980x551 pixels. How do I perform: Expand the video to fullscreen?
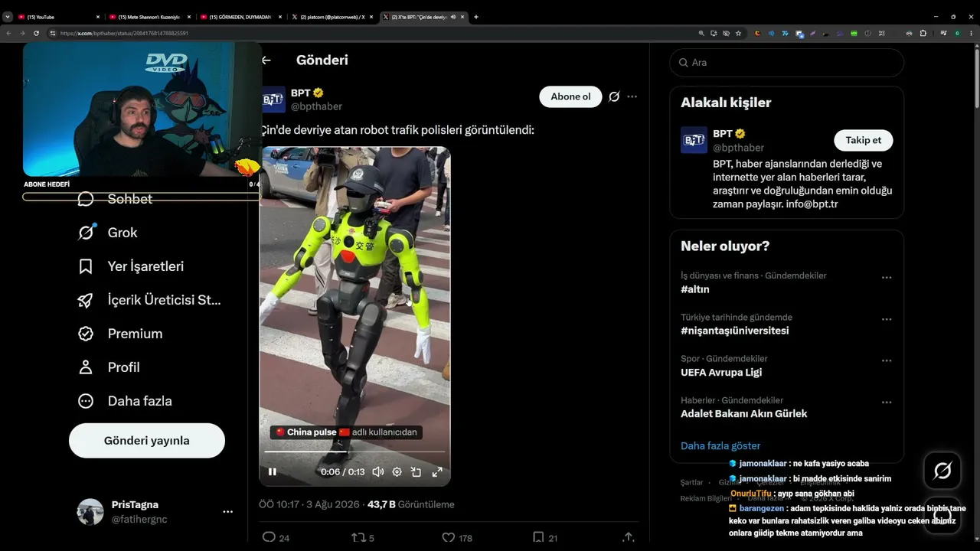437,472
